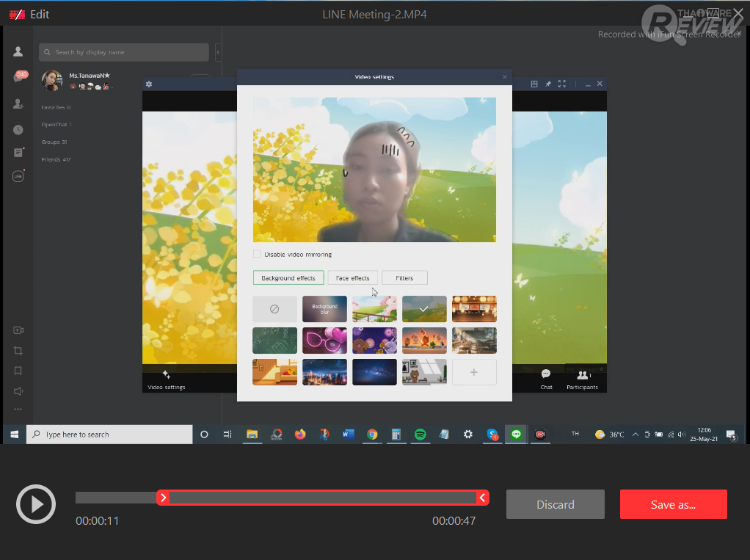Enable Disable video mirroring checkbox
This screenshot has height=560, width=750.
tap(258, 255)
